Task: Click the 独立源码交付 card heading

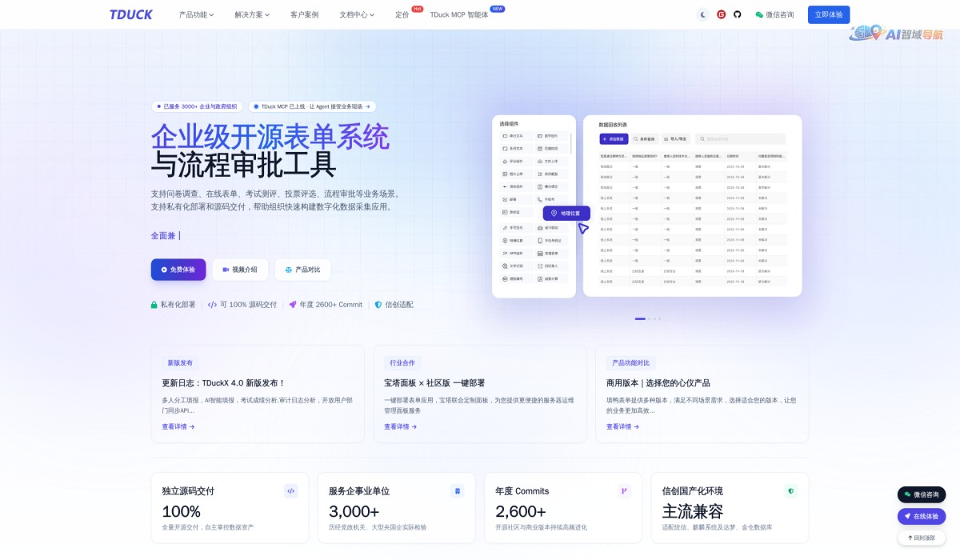Action: [x=188, y=491]
